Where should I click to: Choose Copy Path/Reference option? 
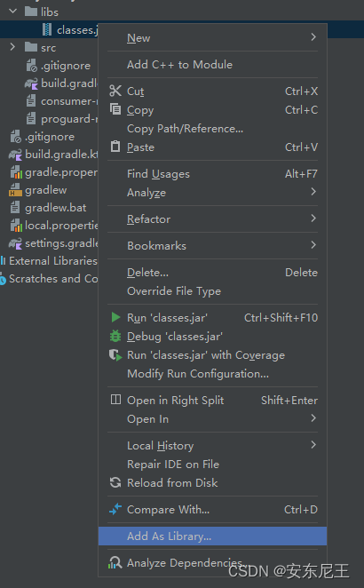[x=212, y=129]
